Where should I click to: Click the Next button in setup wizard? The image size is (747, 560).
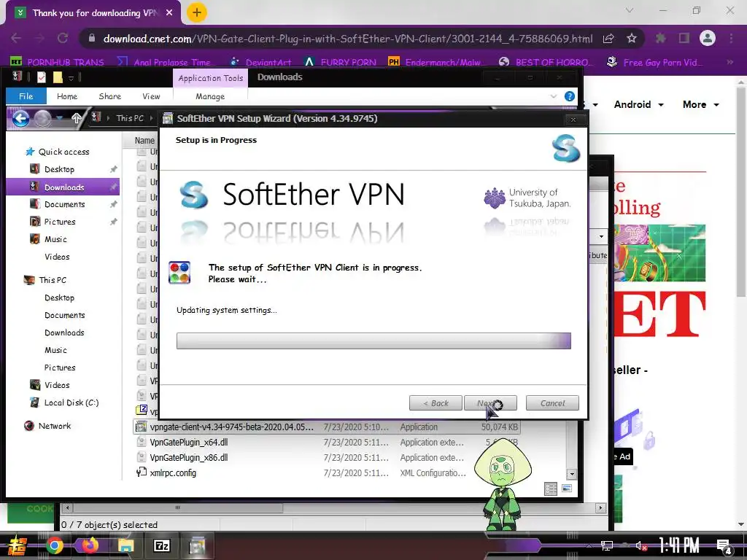click(490, 402)
